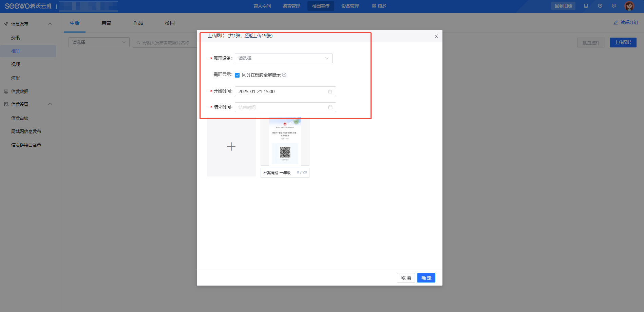Click the calendar icon in end time field

click(330, 107)
